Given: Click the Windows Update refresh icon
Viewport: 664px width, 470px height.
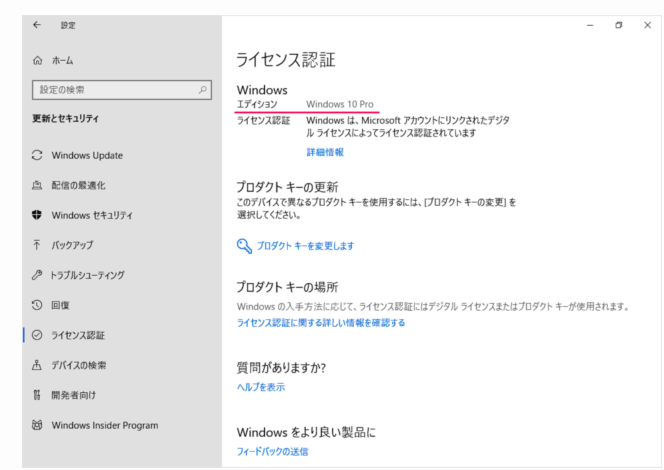Looking at the screenshot, I should point(37,155).
